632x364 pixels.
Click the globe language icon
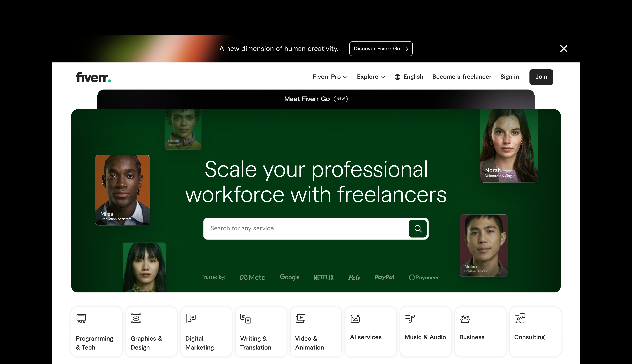click(397, 77)
